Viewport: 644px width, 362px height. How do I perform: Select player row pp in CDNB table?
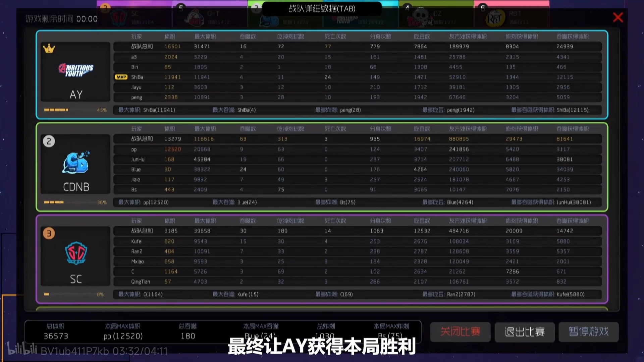(x=358, y=149)
